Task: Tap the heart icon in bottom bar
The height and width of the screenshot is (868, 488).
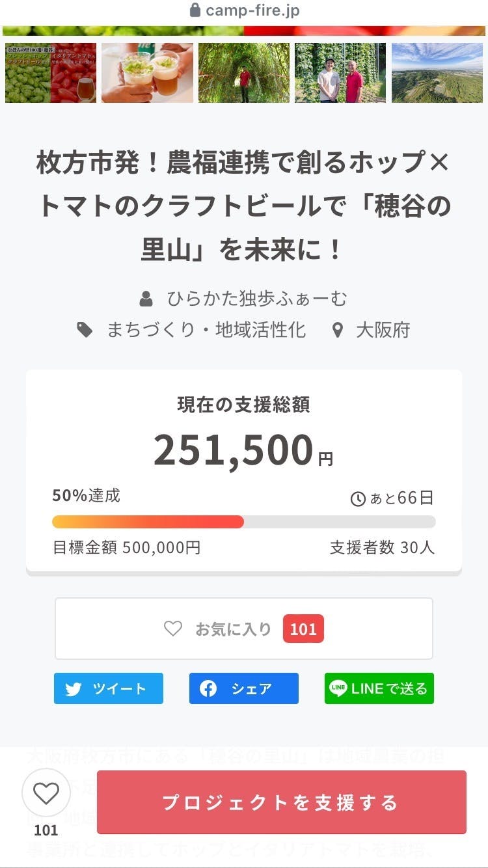Action: pyautogui.click(x=46, y=793)
